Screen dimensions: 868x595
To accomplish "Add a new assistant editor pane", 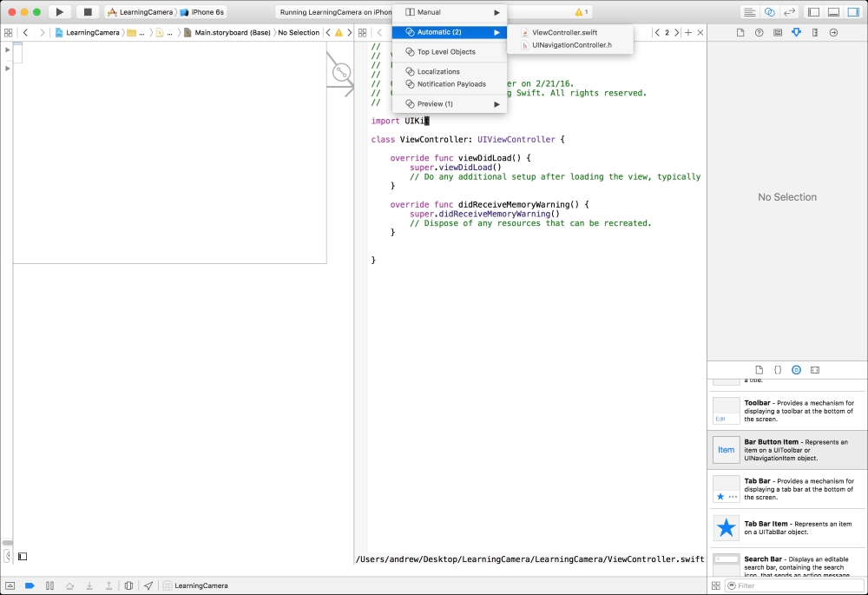I will point(688,32).
